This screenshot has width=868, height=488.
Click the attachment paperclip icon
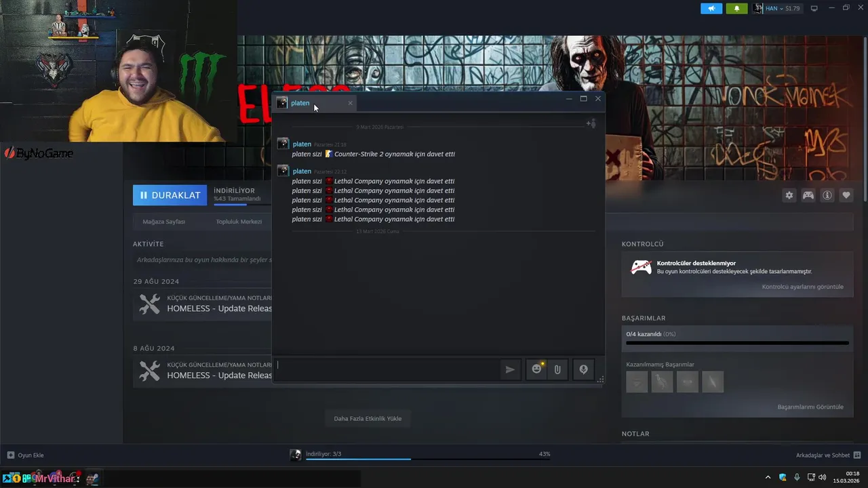click(557, 369)
